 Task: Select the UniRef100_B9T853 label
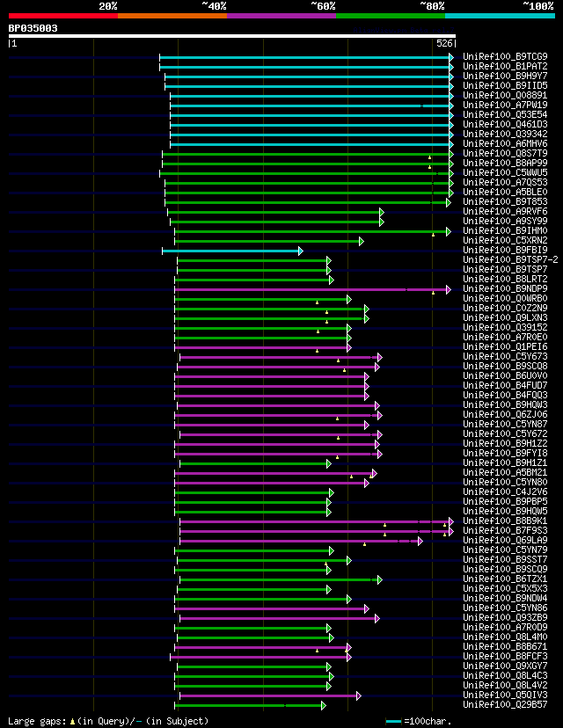point(505,201)
